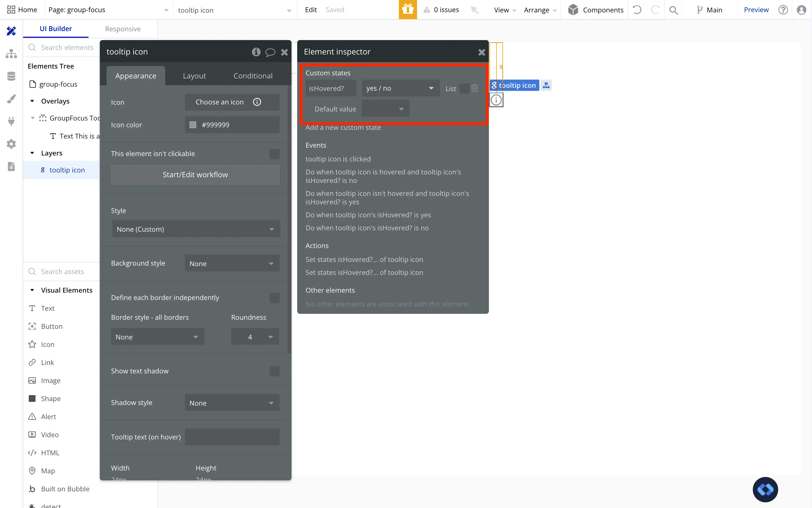Click the gift box icon
The image size is (812, 508).
point(408,10)
